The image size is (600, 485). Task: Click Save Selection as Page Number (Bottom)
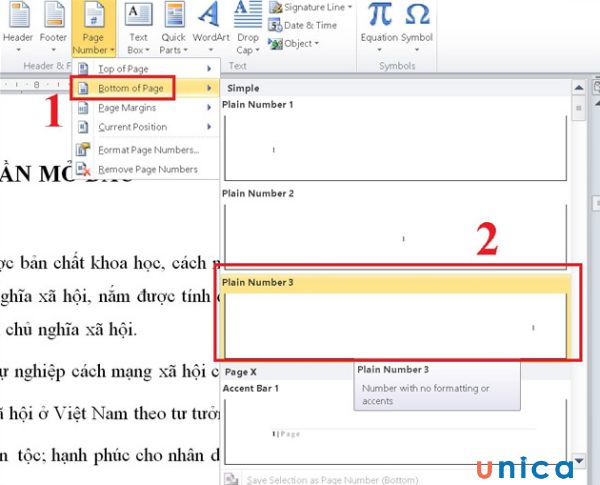pyautogui.click(x=332, y=480)
